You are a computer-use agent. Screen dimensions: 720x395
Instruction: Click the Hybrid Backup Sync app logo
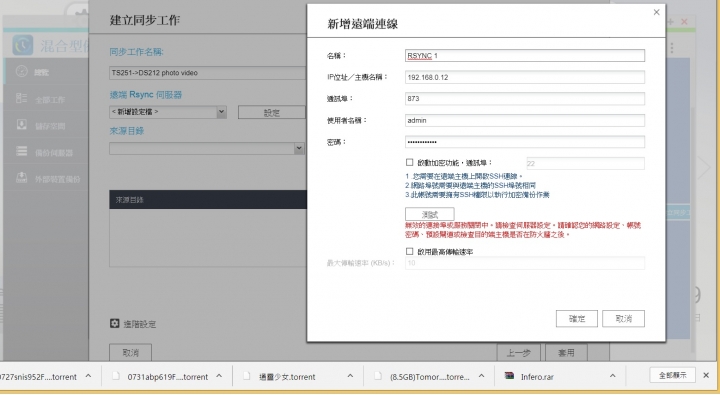pos(22,45)
